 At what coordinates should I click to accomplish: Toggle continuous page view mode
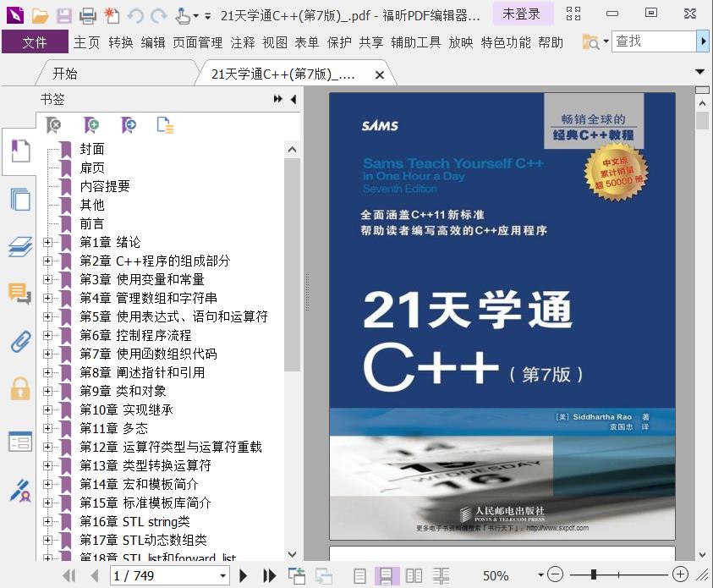(387, 575)
